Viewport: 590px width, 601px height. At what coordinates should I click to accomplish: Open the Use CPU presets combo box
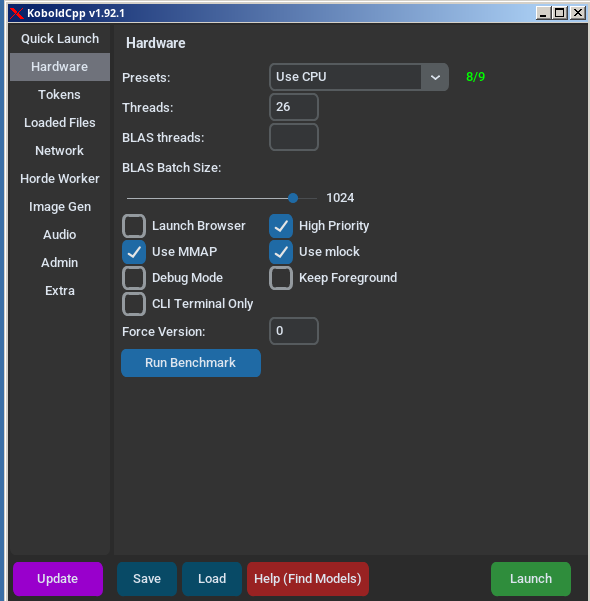[x=359, y=77]
